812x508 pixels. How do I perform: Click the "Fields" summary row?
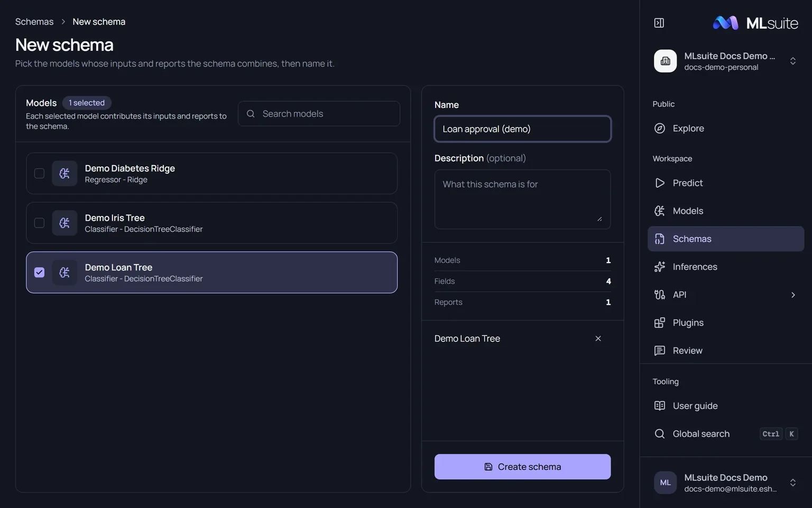tap(522, 282)
